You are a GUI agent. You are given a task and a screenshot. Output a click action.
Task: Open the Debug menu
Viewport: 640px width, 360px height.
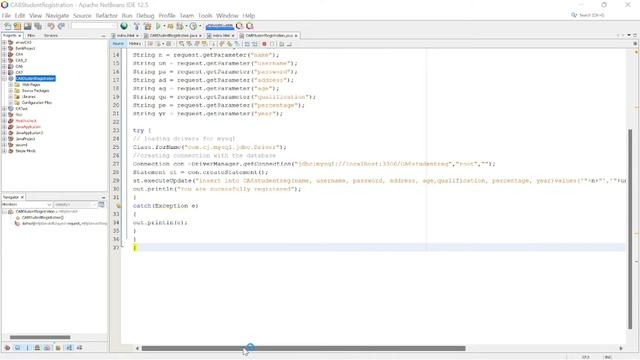coord(145,16)
